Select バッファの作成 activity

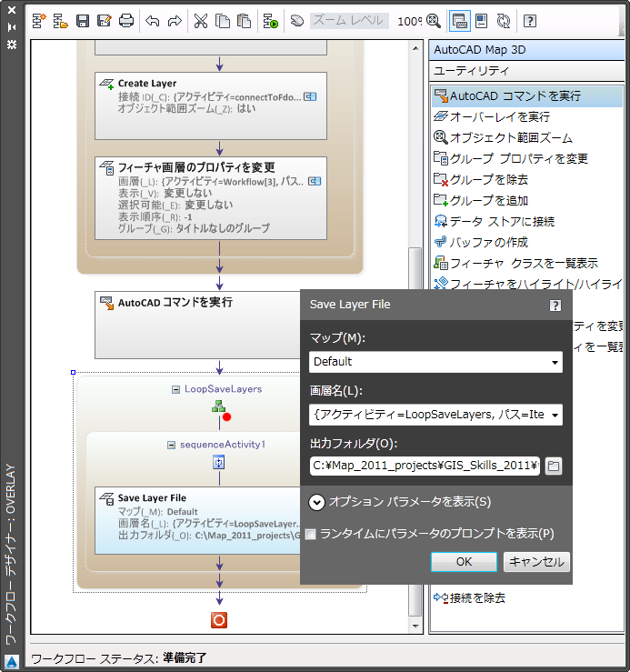[481, 243]
